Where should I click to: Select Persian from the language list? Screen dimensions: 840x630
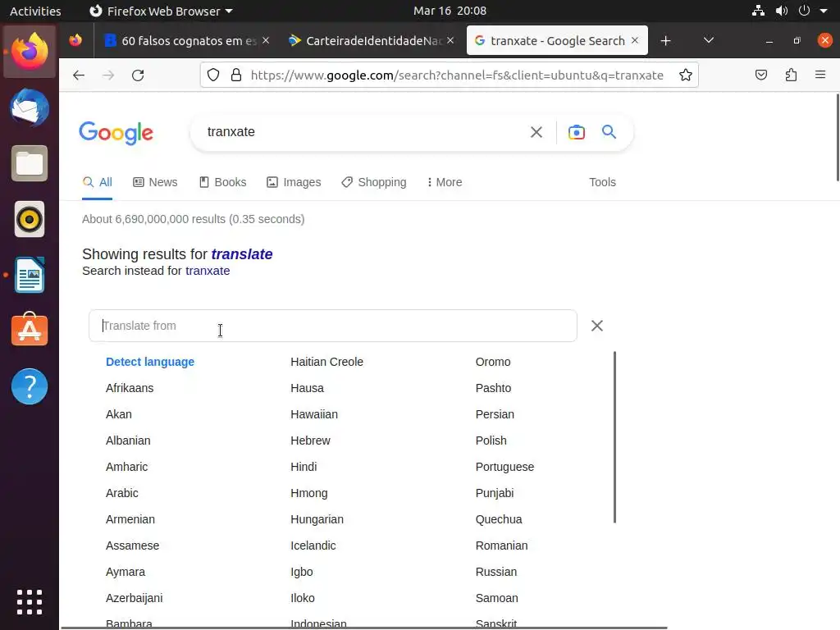coord(495,414)
